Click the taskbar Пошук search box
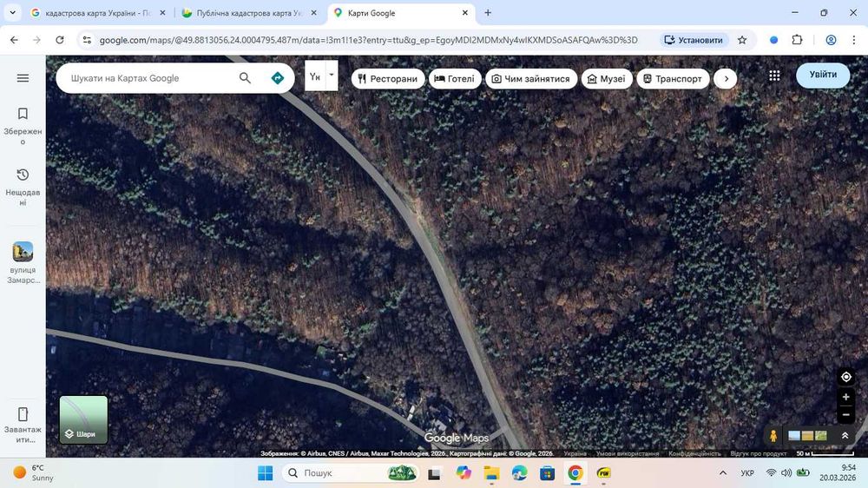The image size is (868, 488). [349, 473]
